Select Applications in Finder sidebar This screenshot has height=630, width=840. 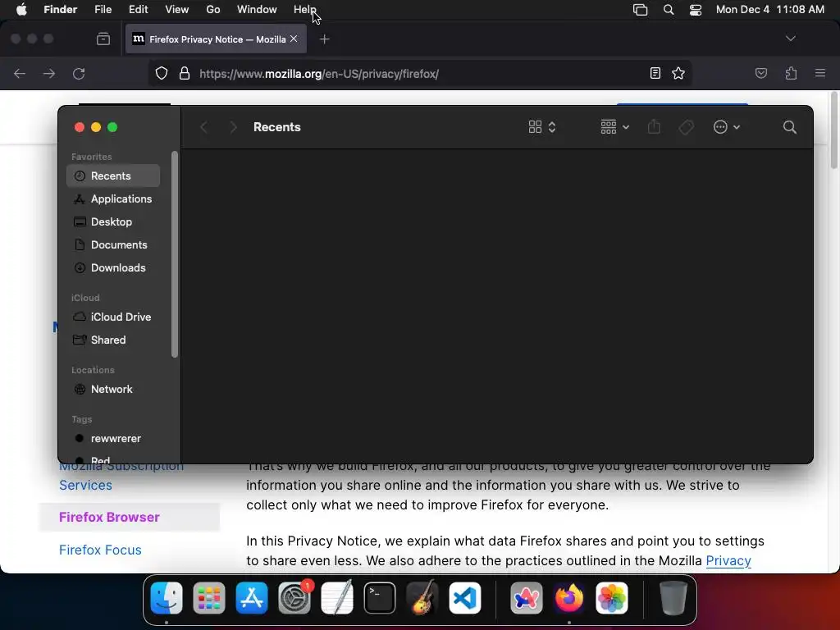(x=113, y=199)
